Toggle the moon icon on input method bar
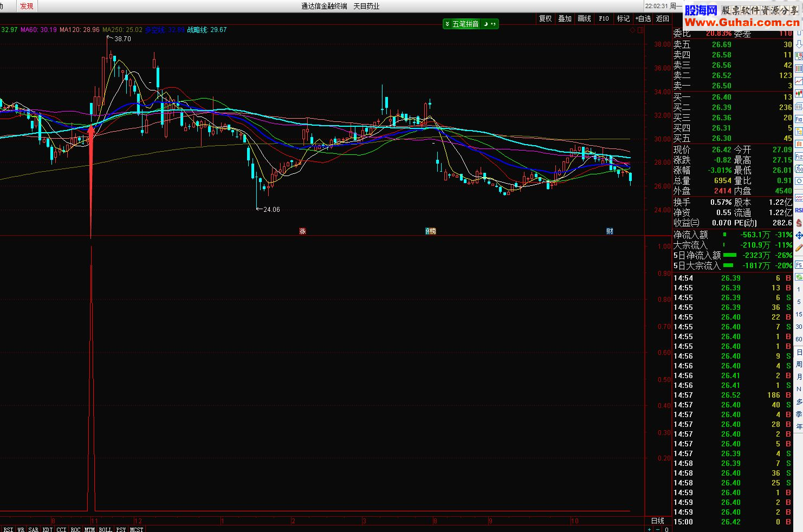Viewport: 803px width, 532px height. click(x=485, y=24)
